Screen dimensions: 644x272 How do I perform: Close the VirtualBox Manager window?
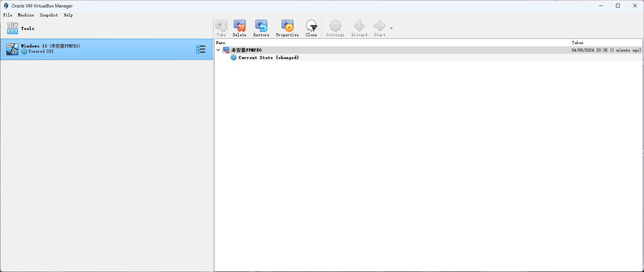[635, 6]
